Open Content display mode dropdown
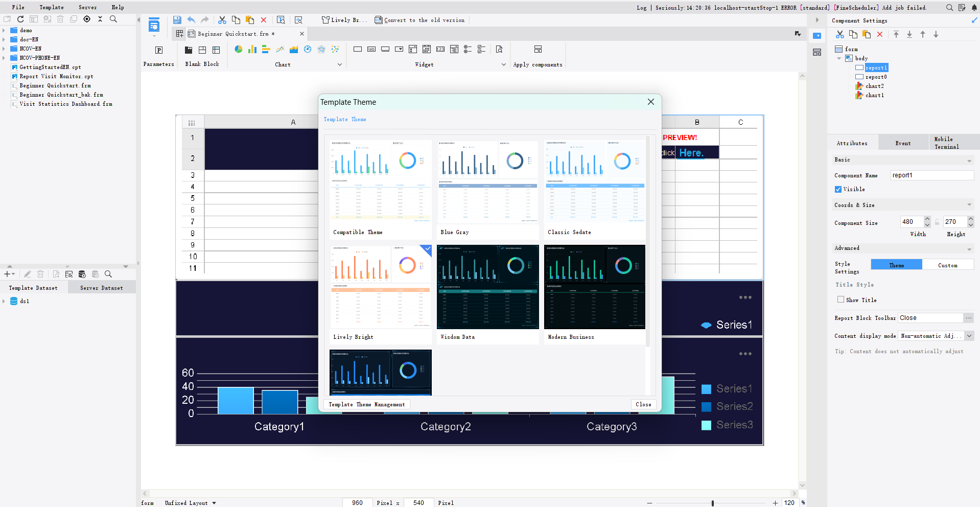The image size is (980, 507). [x=969, y=336]
